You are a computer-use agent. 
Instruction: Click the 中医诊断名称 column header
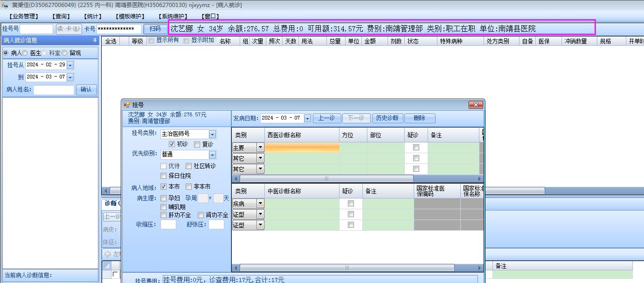302,191
